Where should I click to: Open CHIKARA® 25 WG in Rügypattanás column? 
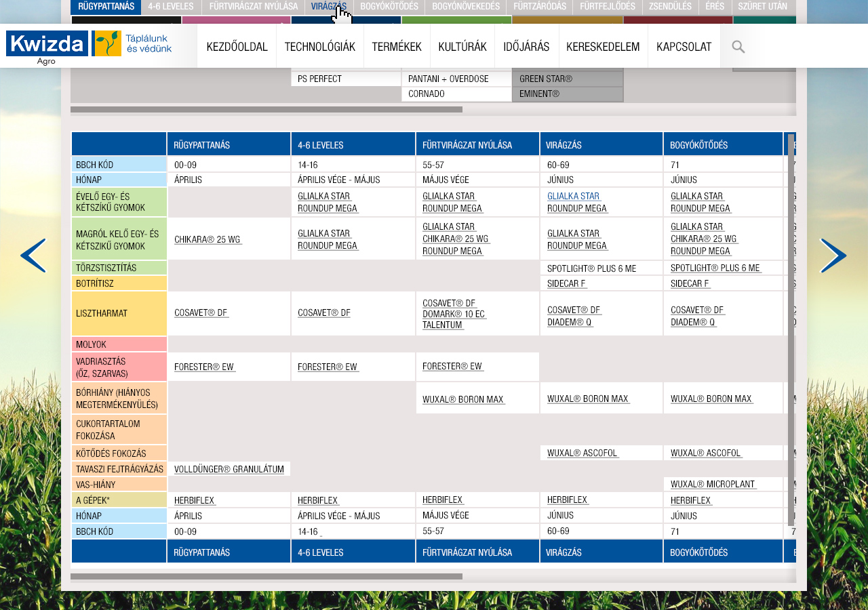pos(208,239)
